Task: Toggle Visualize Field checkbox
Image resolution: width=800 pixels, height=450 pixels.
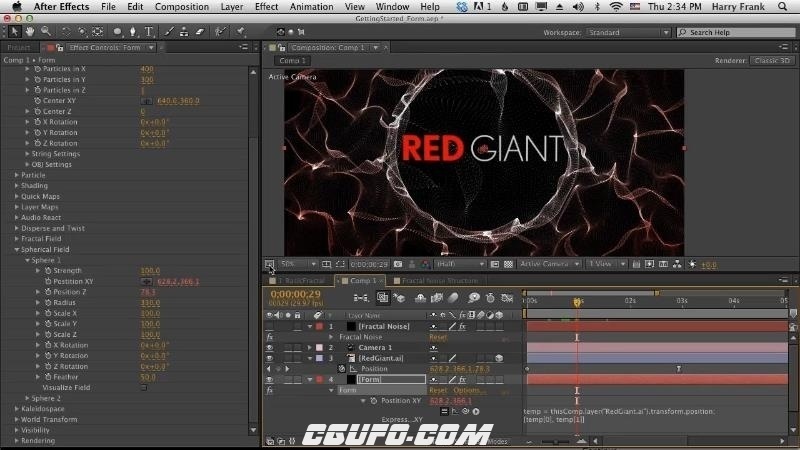Action: (144, 388)
